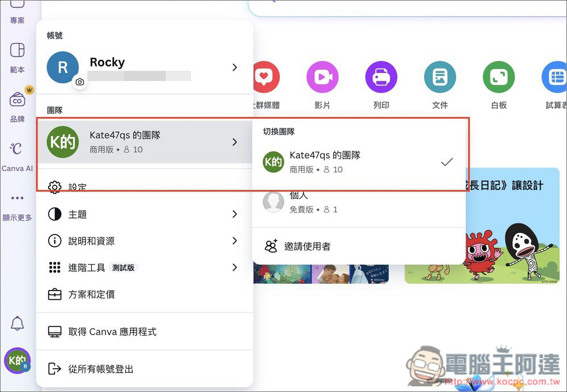Expand the Rocky account details chevron

235,67
